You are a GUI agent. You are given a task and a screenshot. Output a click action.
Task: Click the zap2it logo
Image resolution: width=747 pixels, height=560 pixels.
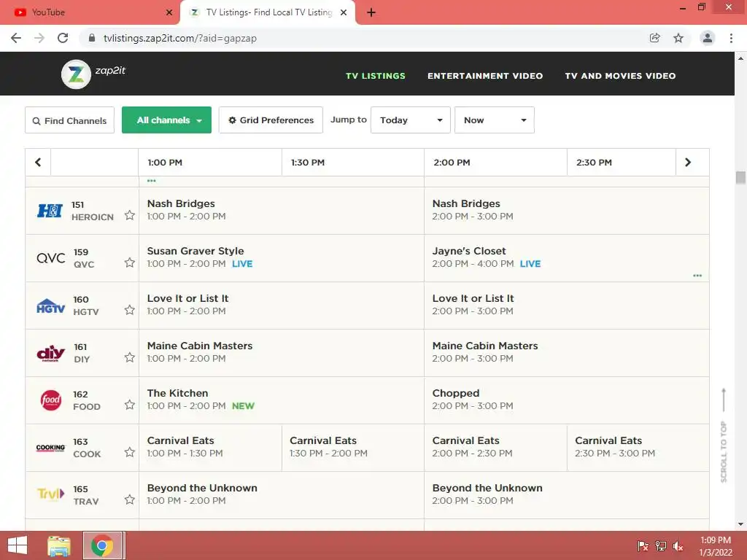pos(93,74)
